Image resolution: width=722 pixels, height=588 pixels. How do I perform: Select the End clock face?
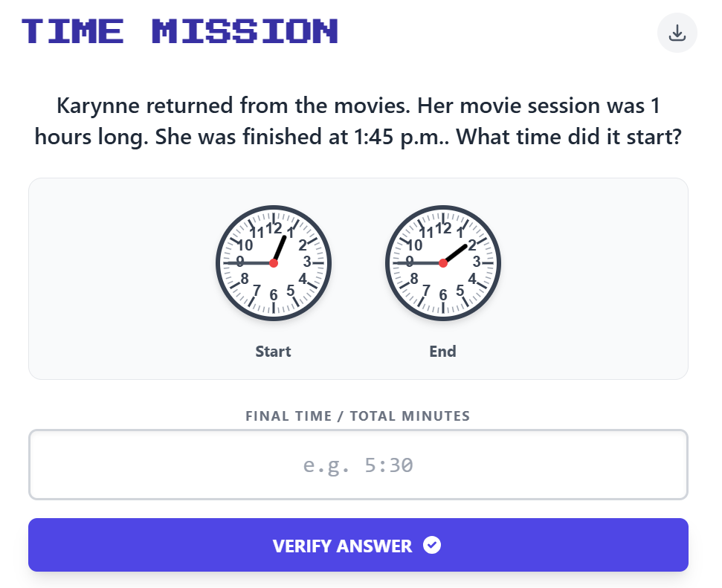443,263
